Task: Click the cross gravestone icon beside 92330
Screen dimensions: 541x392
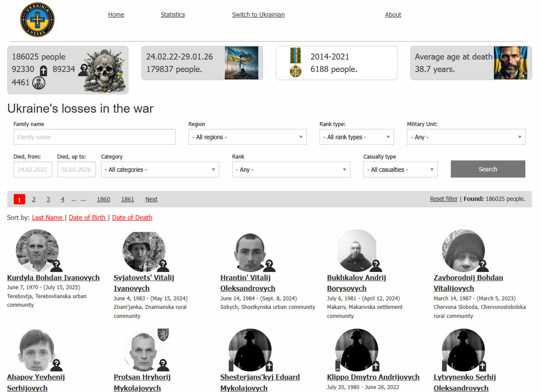Action: point(43,71)
